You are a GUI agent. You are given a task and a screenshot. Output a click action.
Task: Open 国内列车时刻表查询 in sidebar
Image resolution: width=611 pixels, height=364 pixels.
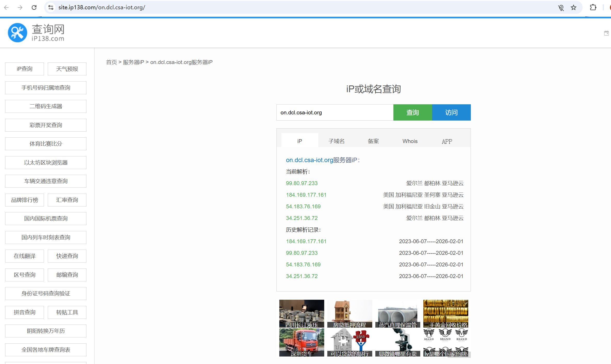pyautogui.click(x=46, y=238)
